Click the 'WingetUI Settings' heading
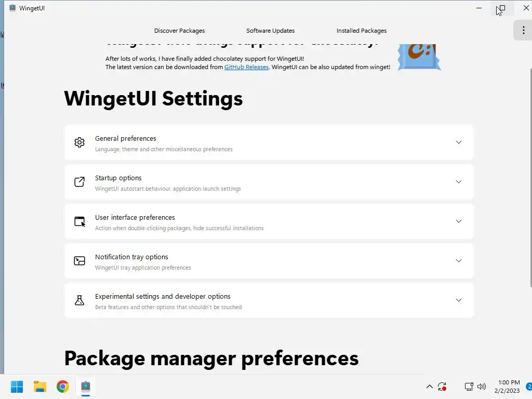Screen dimensions: 532x399 153,99
